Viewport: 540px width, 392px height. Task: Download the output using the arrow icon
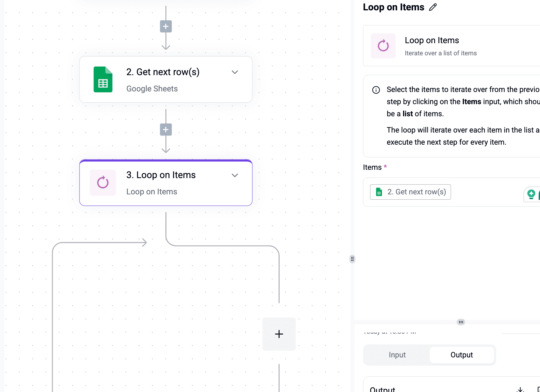[520, 389]
